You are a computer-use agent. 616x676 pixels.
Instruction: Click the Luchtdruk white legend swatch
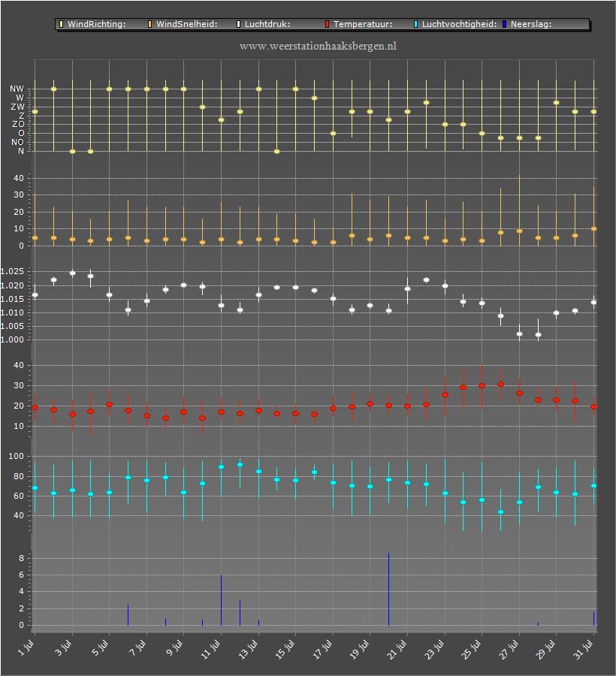238,24
